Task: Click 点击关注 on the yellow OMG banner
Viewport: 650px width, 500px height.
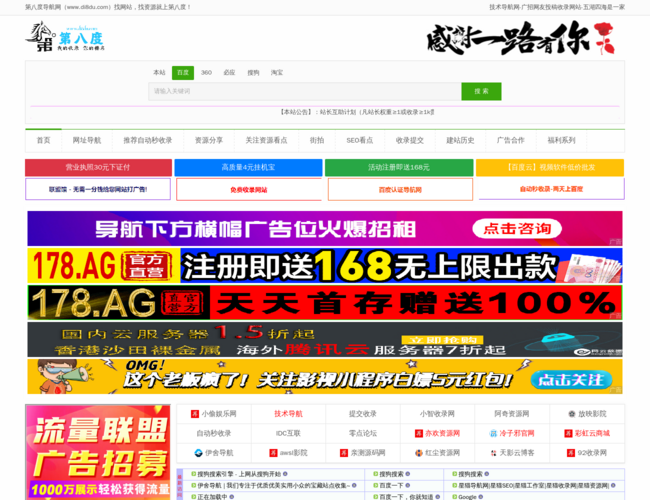Action: coord(571,380)
